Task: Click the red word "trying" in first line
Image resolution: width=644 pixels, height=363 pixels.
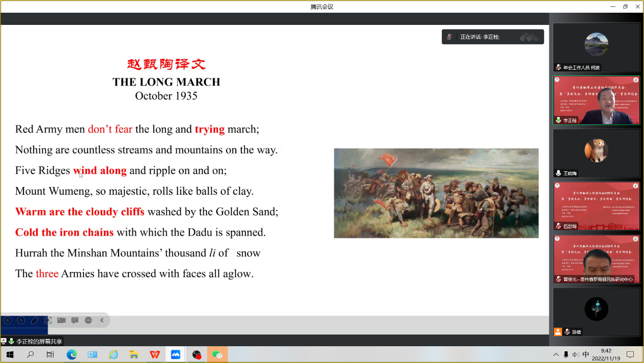Action: click(210, 129)
